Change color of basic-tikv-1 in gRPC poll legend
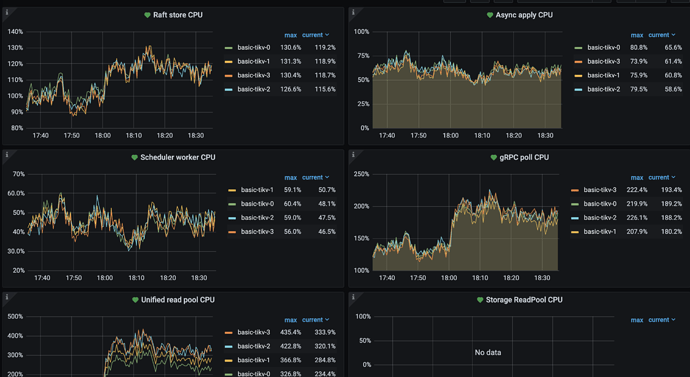This screenshot has width=690, height=377. (x=575, y=231)
